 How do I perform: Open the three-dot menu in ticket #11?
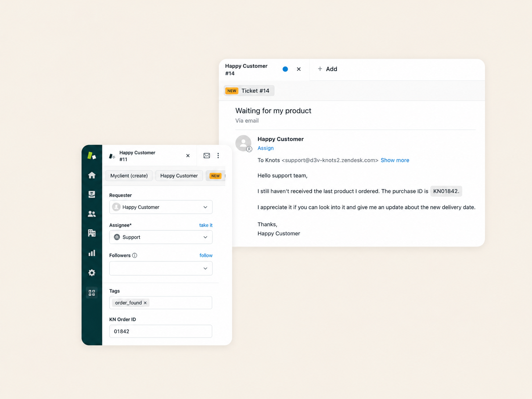coord(218,156)
